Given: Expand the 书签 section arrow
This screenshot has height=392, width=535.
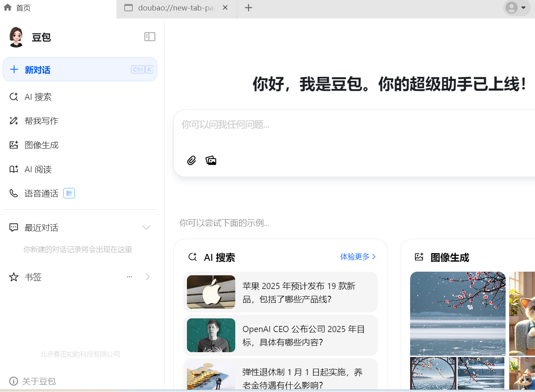Looking at the screenshot, I should [147, 276].
